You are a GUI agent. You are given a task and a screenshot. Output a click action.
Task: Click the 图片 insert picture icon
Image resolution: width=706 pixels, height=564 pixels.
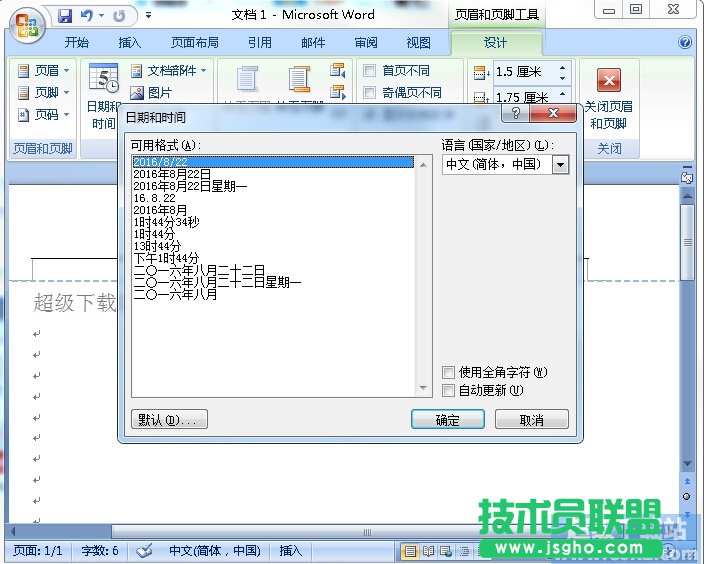(x=137, y=93)
